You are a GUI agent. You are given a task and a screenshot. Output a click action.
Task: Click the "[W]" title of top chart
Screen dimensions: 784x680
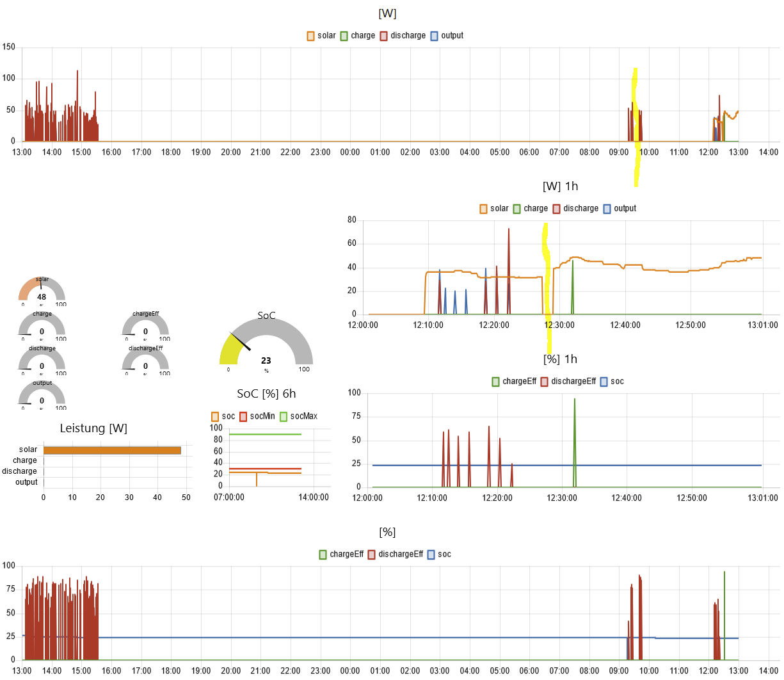tap(388, 13)
